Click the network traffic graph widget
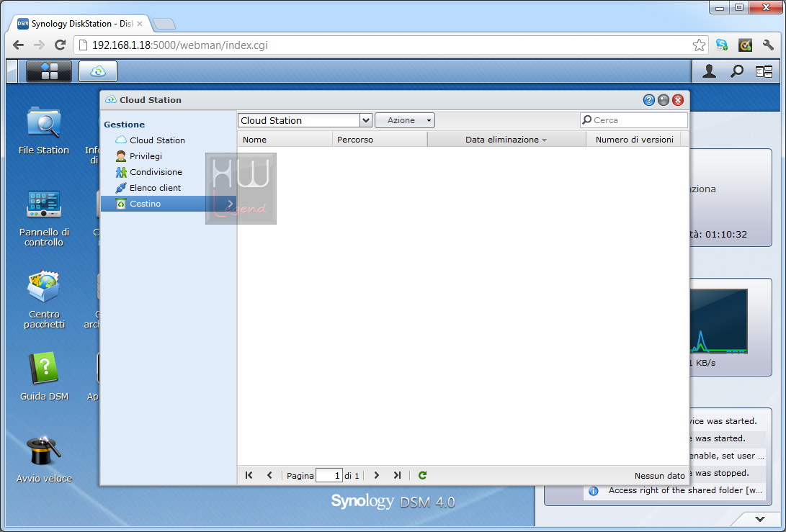This screenshot has width=786, height=532. click(x=719, y=322)
